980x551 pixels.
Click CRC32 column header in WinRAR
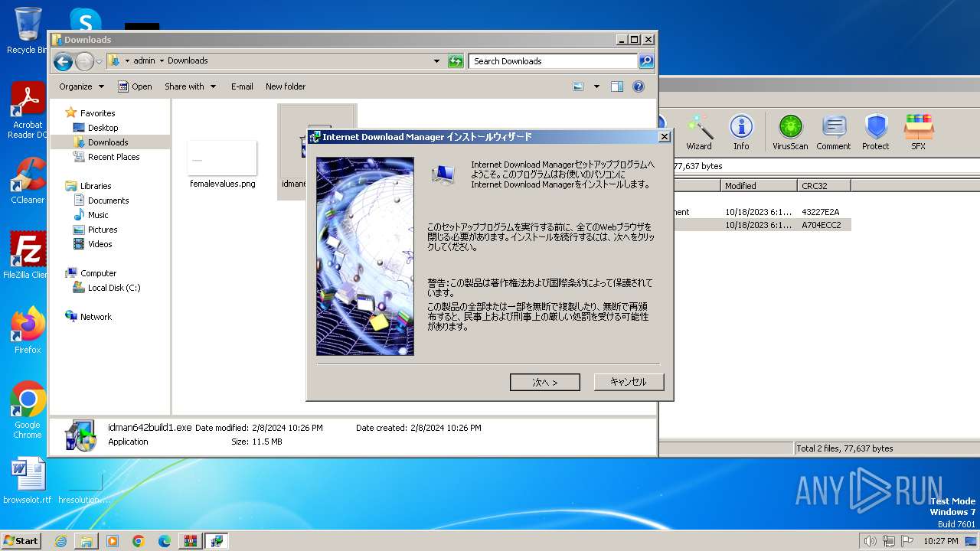[823, 186]
